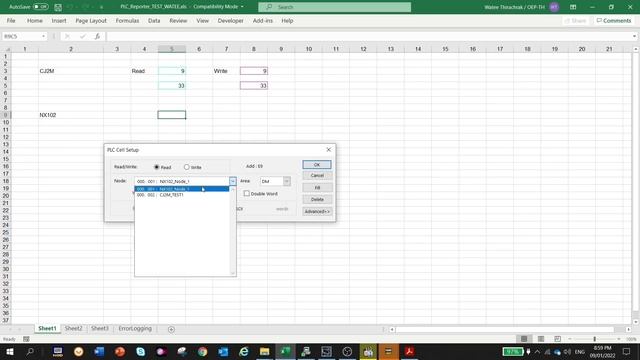Open File Explorer from the taskbar
This screenshot has width=640, height=360.
coord(264,351)
